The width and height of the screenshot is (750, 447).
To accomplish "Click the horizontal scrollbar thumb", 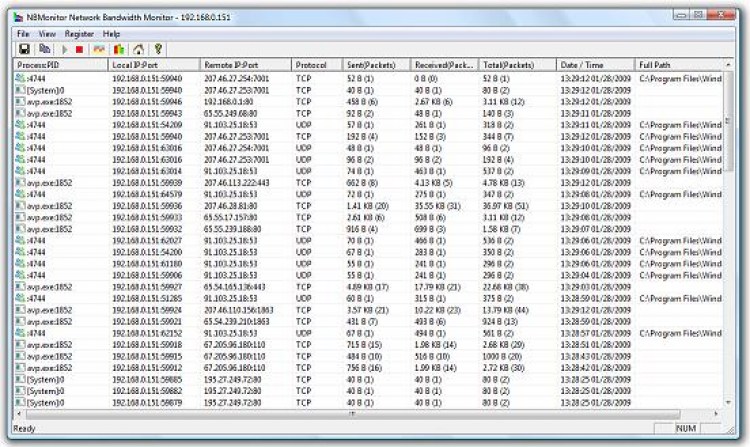I will [x=352, y=414].
